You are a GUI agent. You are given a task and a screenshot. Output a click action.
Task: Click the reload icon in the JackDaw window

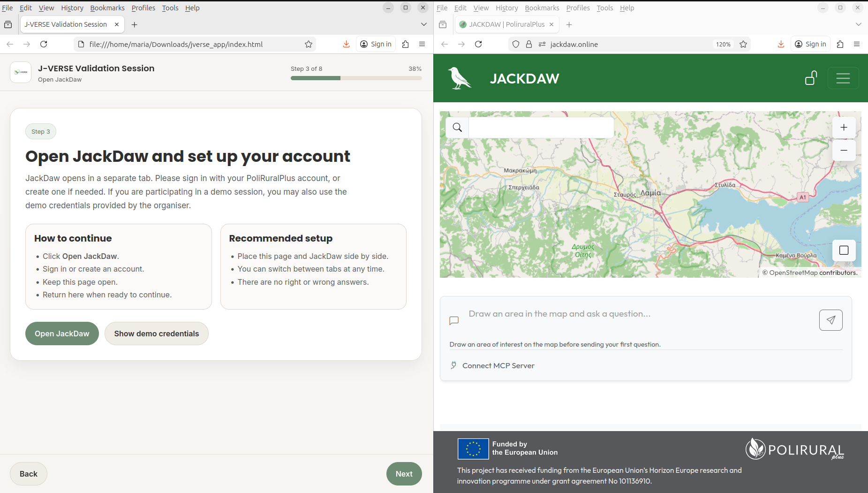point(478,44)
